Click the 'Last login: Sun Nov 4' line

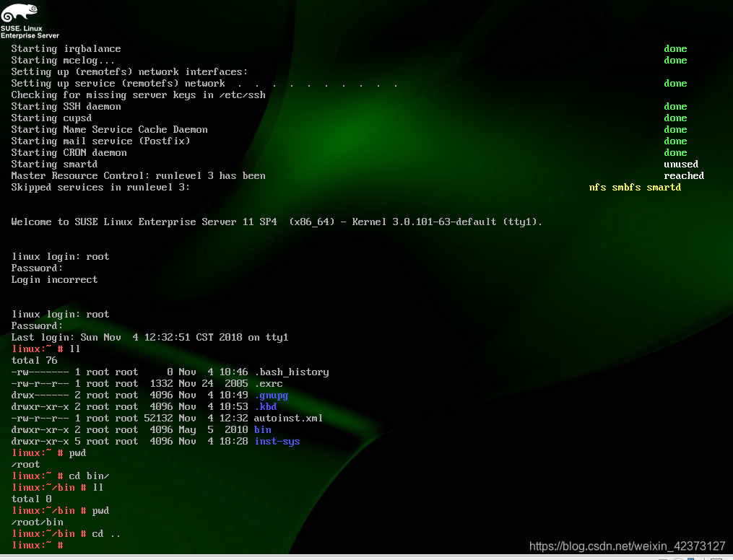tap(149, 337)
